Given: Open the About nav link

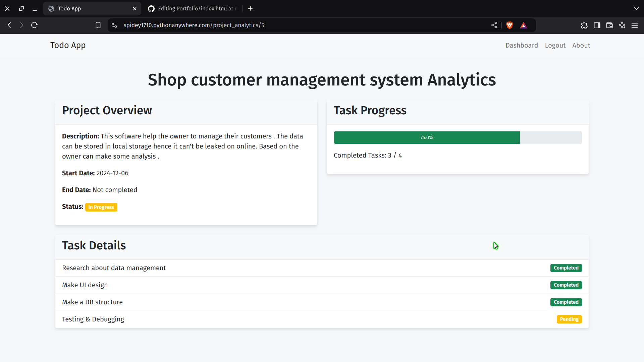Looking at the screenshot, I should point(581,45).
